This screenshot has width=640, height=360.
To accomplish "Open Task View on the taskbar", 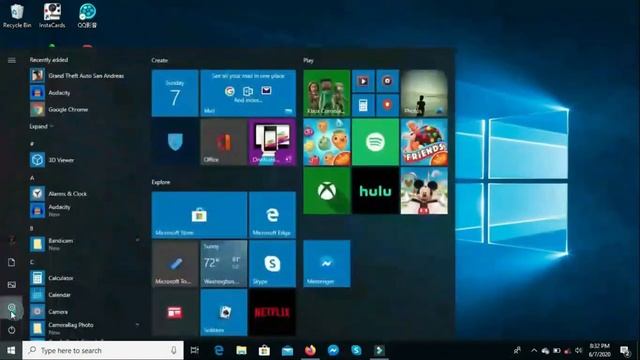I will (195, 350).
